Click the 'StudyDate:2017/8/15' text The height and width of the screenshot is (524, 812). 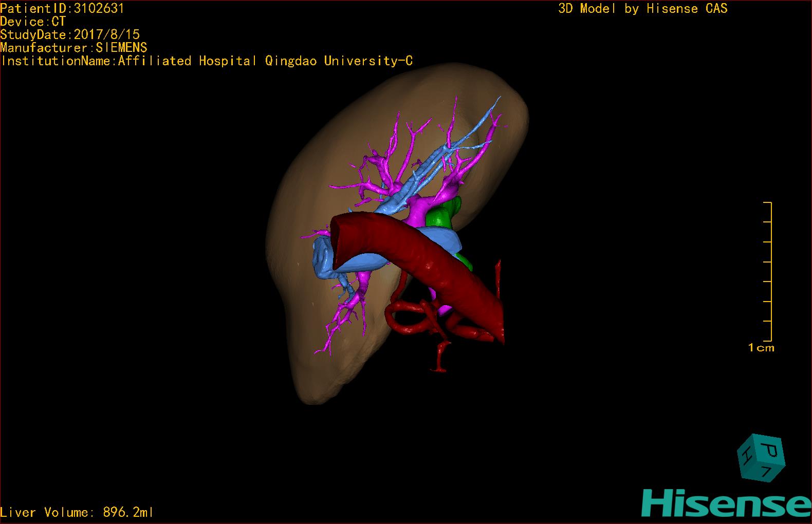pos(70,34)
